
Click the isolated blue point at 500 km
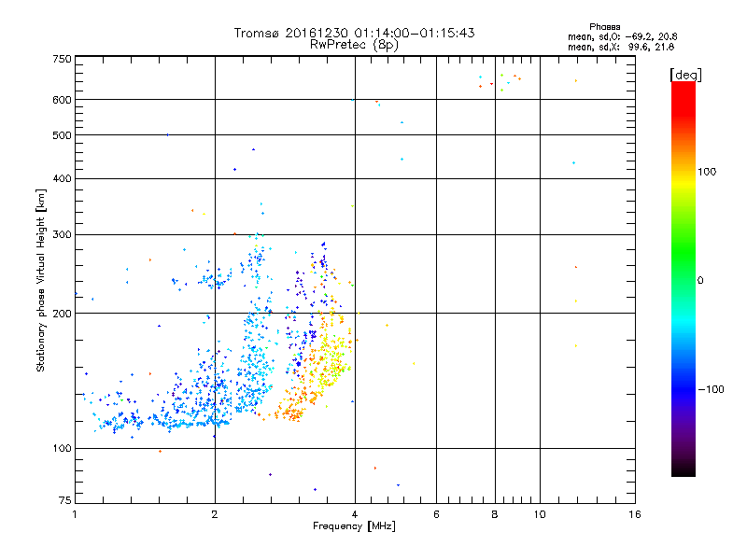[167, 134]
